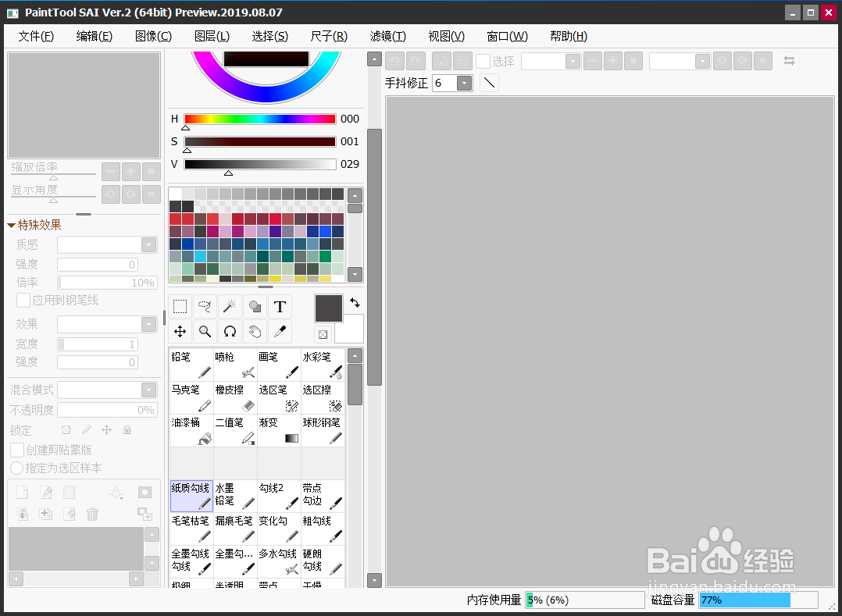Open the 图层(L) menu
Screen dimensions: 842x616
212,36
